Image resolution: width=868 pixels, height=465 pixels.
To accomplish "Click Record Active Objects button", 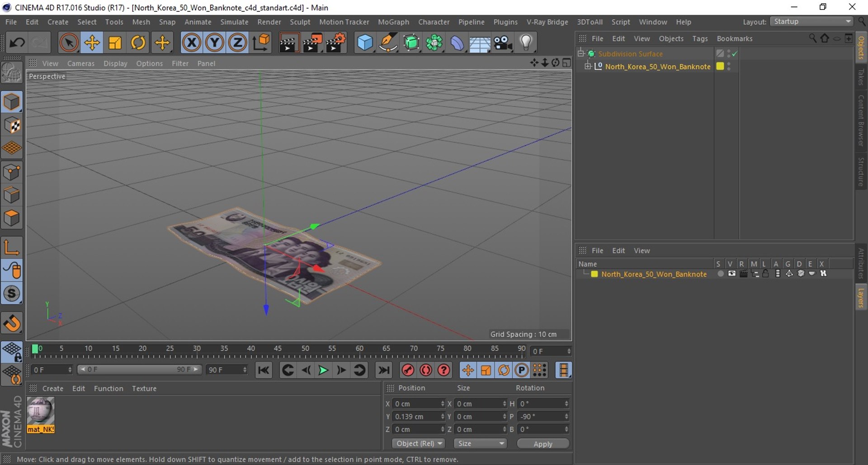I will [408, 370].
